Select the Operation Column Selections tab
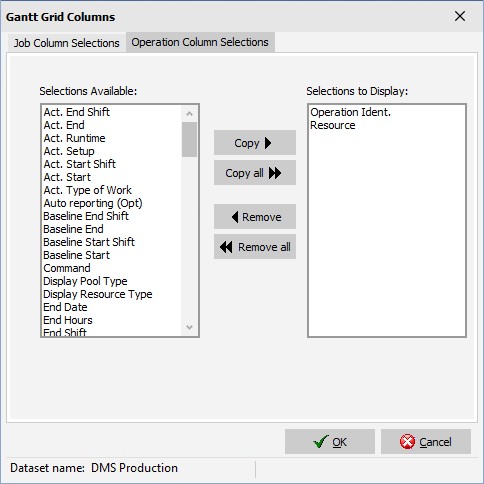The height and width of the screenshot is (484, 484). pos(200,42)
